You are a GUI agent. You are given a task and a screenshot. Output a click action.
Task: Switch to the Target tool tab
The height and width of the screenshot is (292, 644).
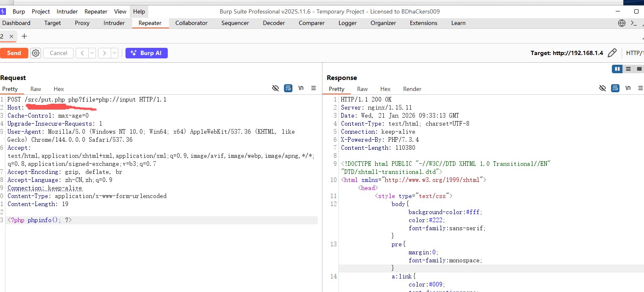(x=52, y=23)
